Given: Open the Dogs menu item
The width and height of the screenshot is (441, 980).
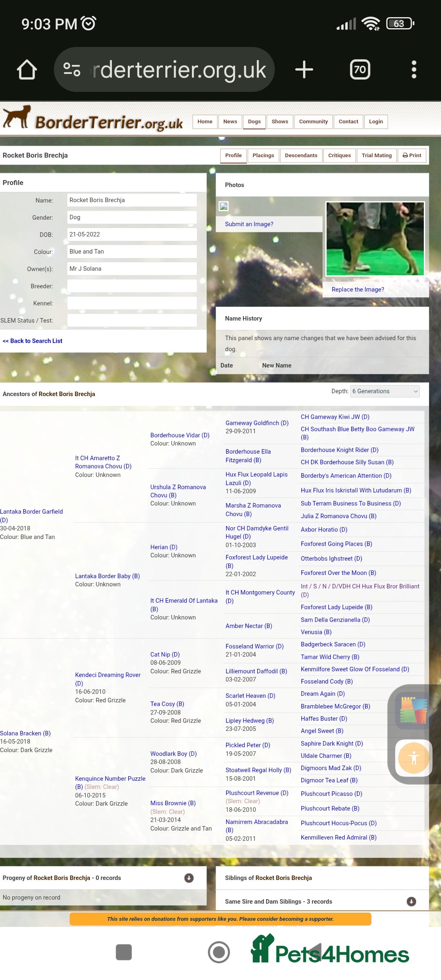Looking at the screenshot, I should pyautogui.click(x=254, y=122).
